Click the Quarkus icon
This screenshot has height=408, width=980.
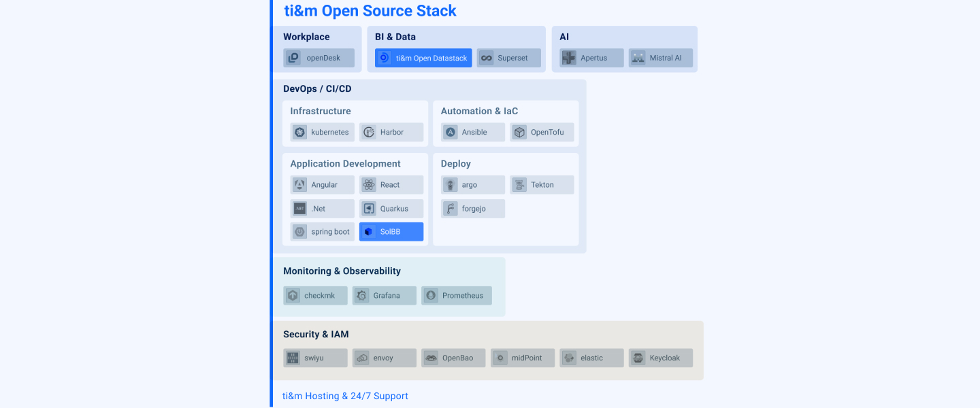[x=368, y=209]
